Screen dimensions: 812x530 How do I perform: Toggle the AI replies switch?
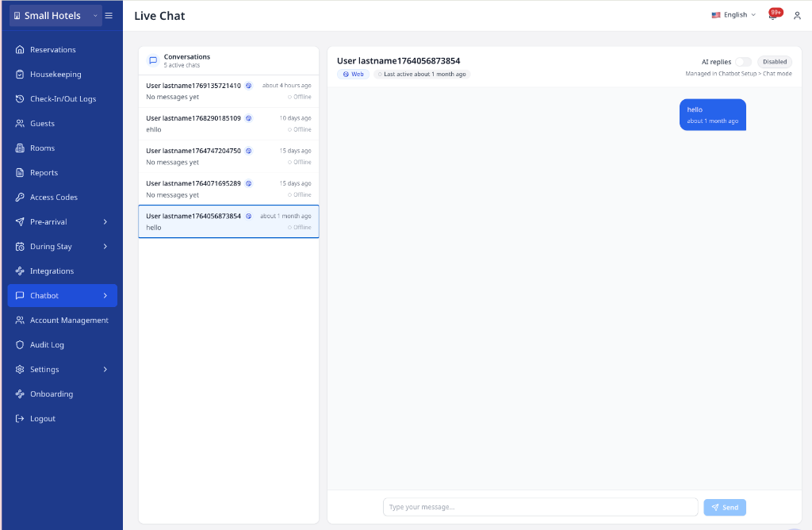742,61
